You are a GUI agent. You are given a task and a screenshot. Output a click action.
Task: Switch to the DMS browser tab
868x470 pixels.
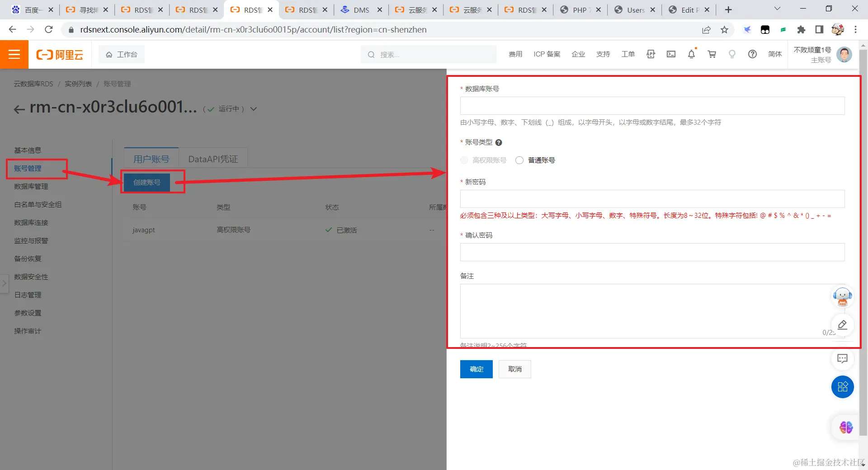(x=361, y=9)
